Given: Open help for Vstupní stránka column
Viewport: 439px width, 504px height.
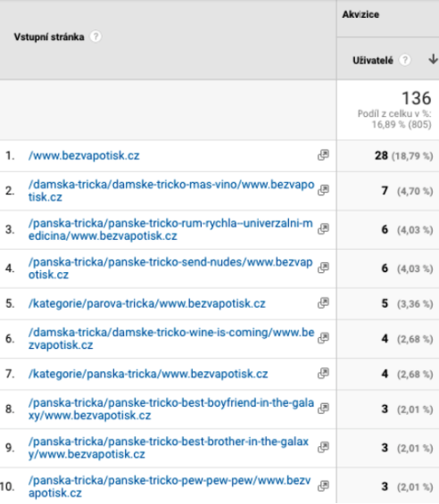Looking at the screenshot, I should (95, 37).
